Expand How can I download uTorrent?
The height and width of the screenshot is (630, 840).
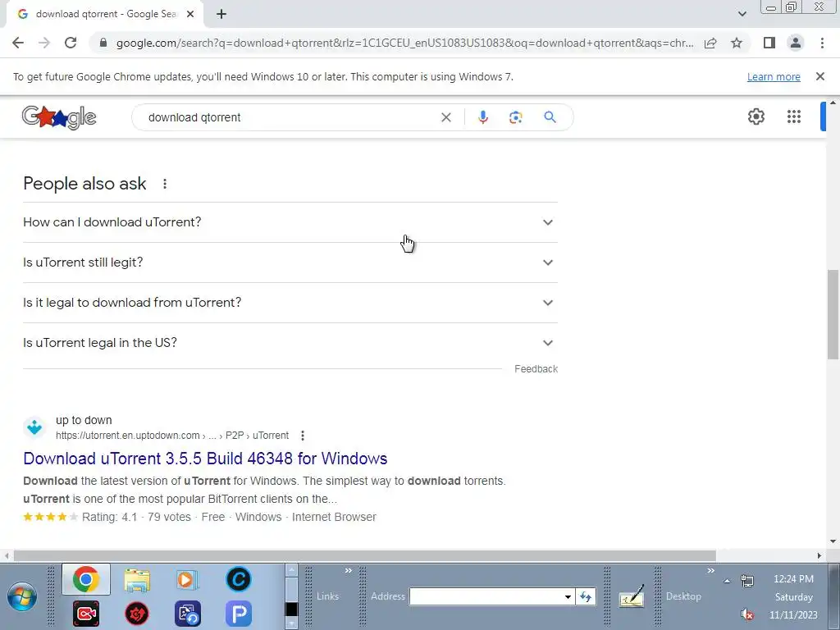[290, 222]
